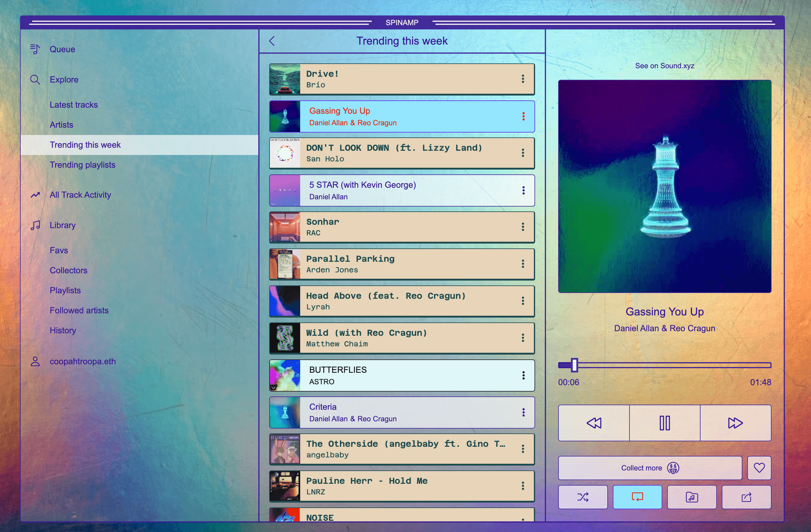Expand options menu for Drive! track
This screenshot has height=532, width=811.
coord(523,78)
